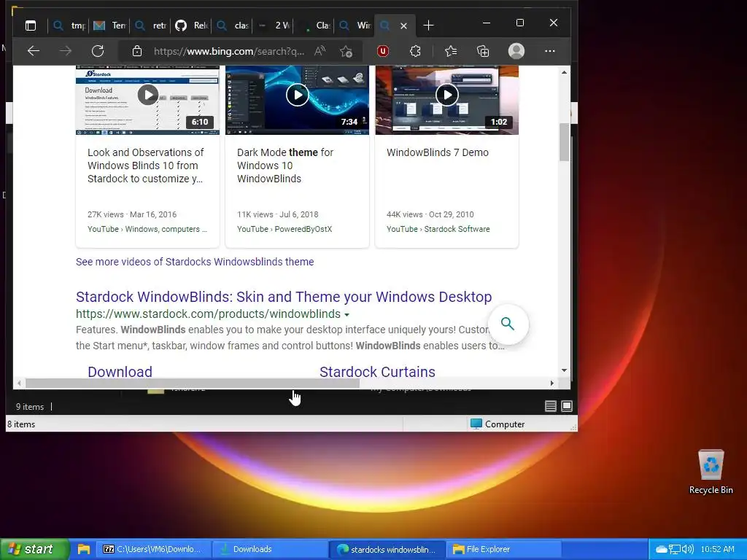Expand the stardock.com URL dropdown arrow
Image resolution: width=747 pixels, height=560 pixels.
coord(347,315)
